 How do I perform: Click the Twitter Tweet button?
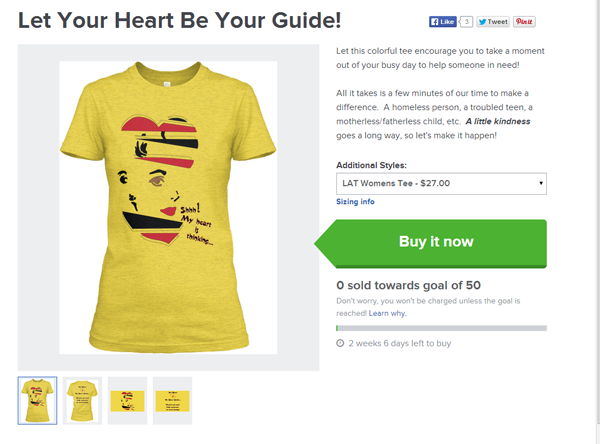[x=493, y=22]
